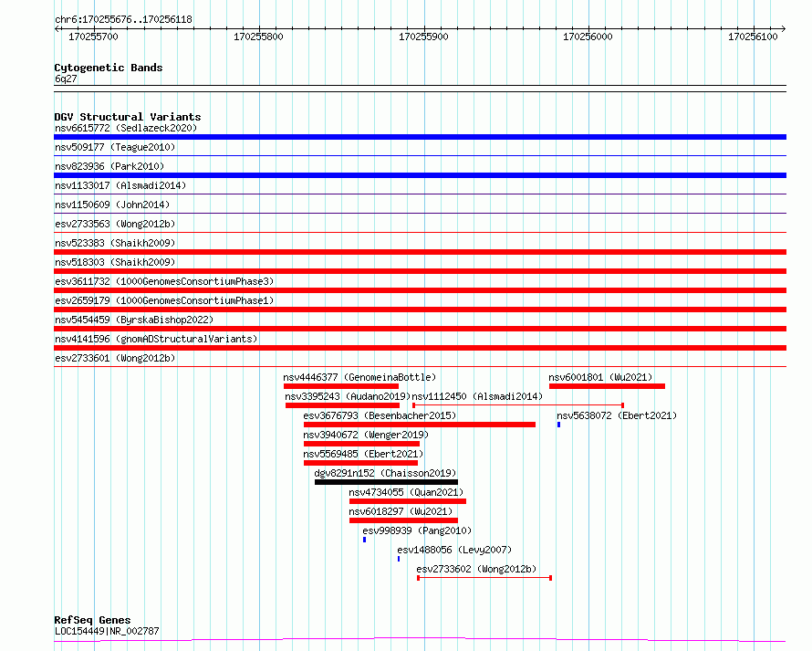
Task: Click nsv4141596 (gnomADStructuralVariants) label
Action: pyautogui.click(x=156, y=339)
